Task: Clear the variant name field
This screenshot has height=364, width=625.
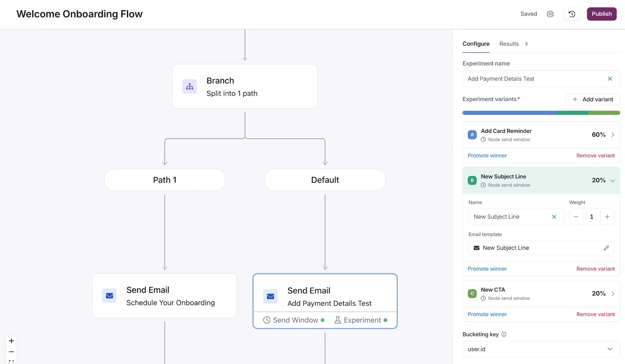Action: [554, 217]
